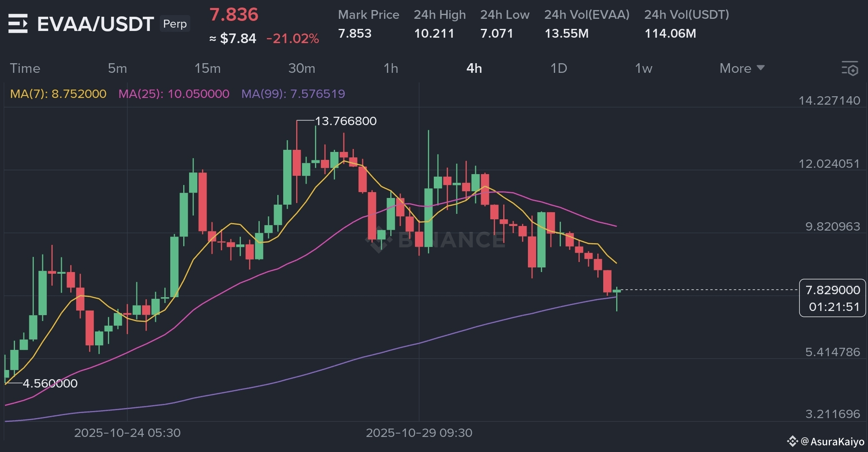Image resolution: width=868 pixels, height=452 pixels.
Task: Expand the More timeframes dropdown
Action: point(742,68)
